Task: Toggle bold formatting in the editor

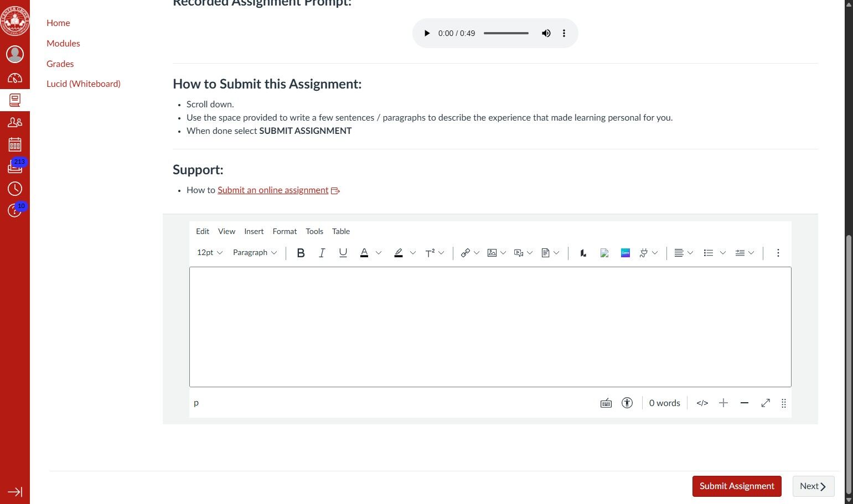Action: (301, 252)
